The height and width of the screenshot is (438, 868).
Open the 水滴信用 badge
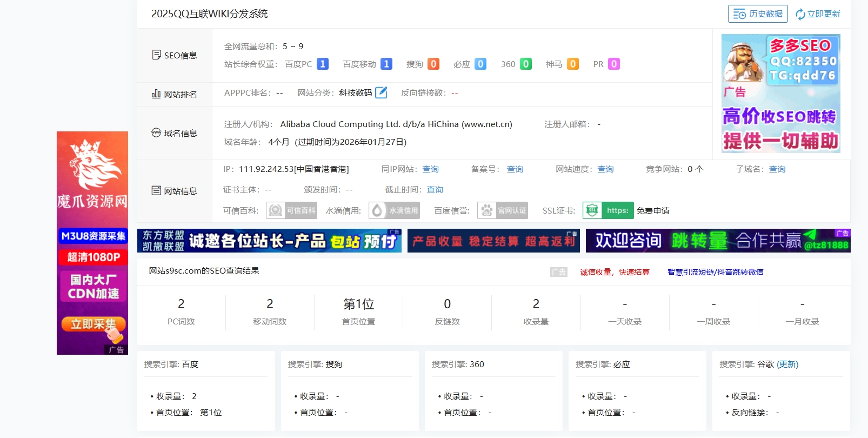click(x=394, y=210)
